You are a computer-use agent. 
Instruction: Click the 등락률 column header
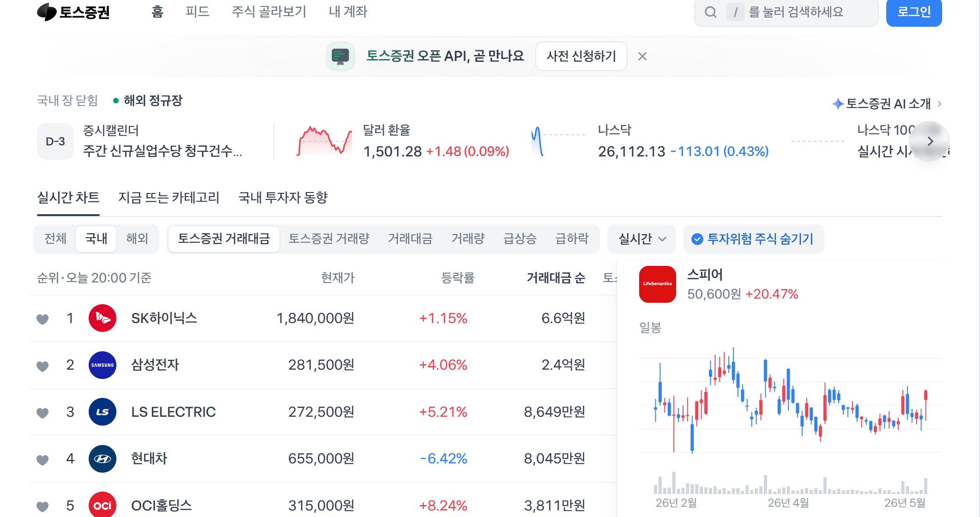coord(458,278)
